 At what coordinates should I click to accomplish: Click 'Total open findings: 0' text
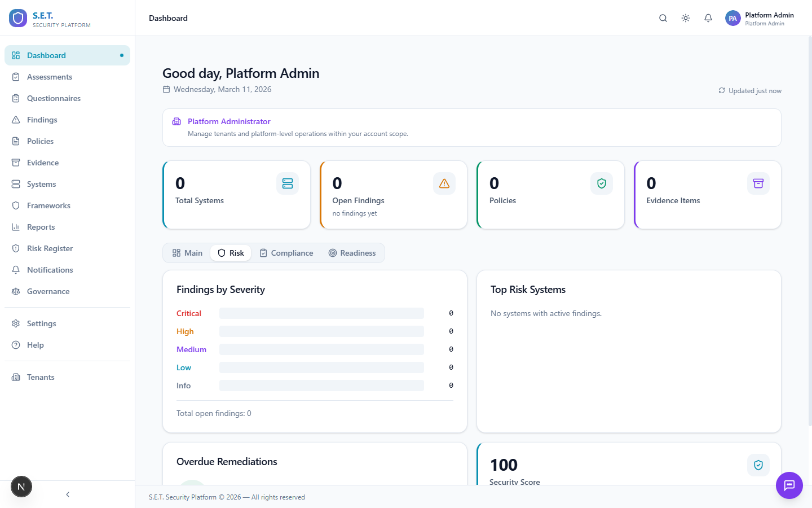(214, 413)
